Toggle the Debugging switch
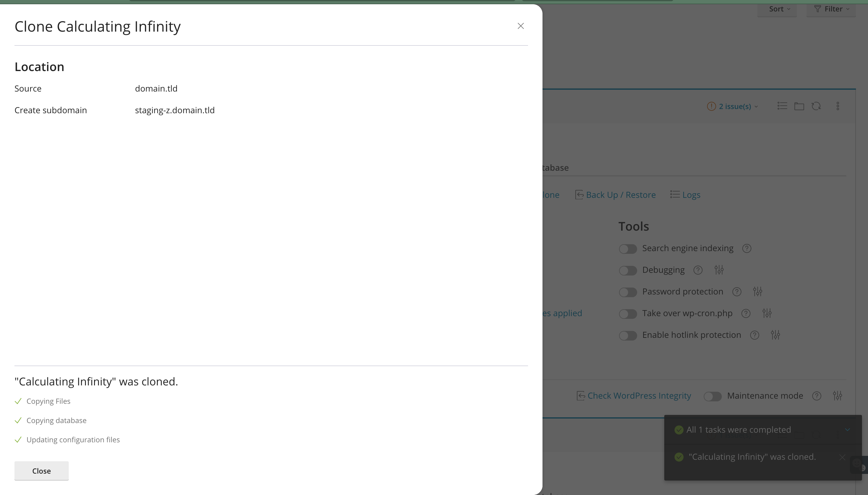 pos(628,271)
